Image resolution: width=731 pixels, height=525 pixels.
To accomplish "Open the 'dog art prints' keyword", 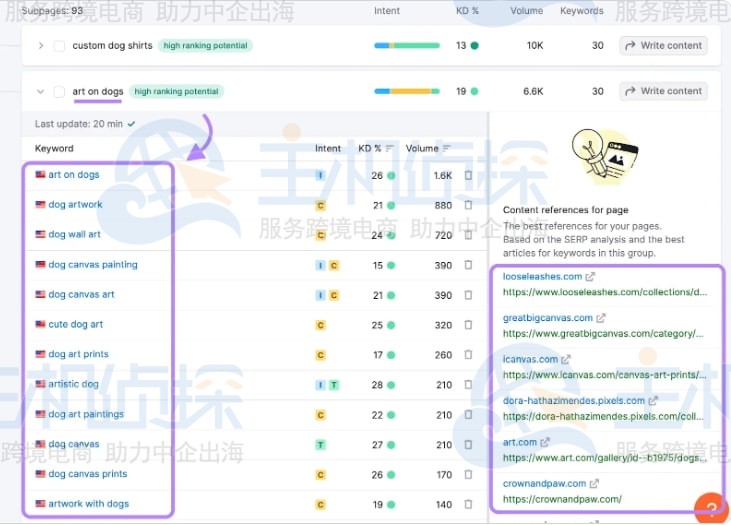I will pyautogui.click(x=78, y=354).
